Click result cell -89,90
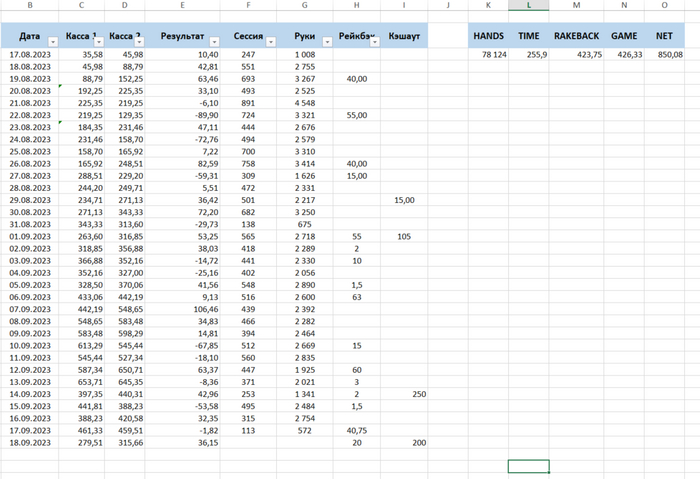 182,115
